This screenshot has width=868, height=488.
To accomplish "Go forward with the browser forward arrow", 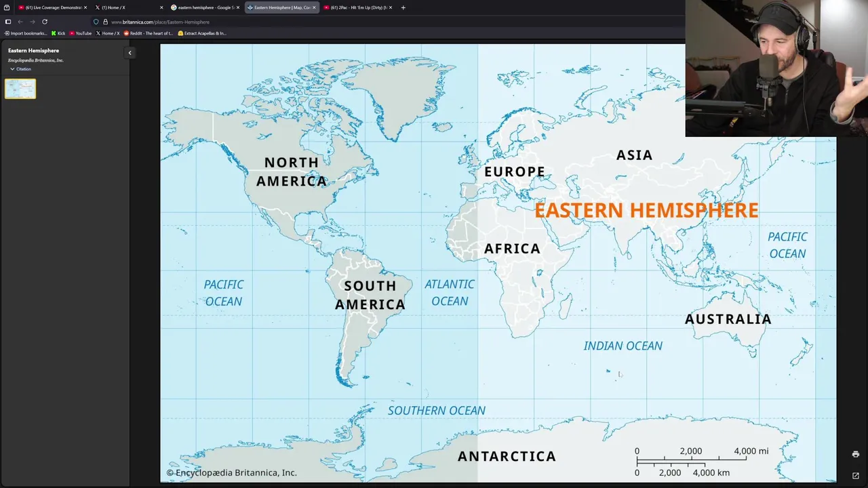I will (32, 22).
